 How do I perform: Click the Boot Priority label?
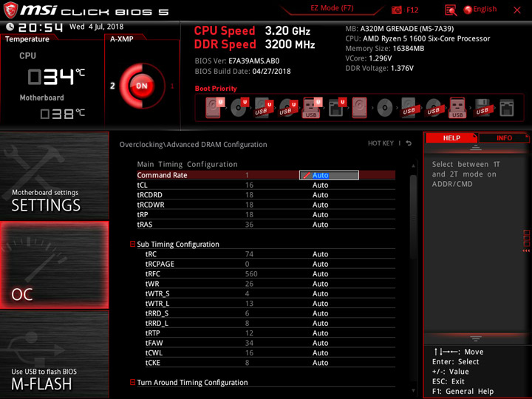[x=216, y=88]
